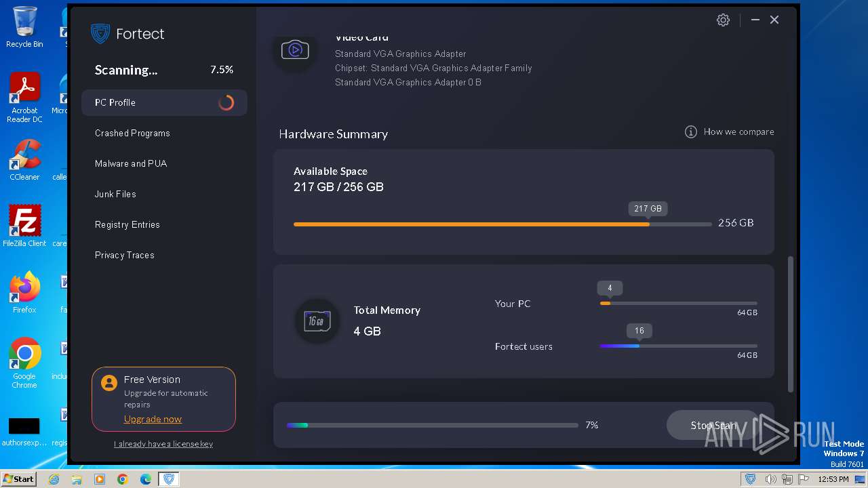
Task: Click the Fortect users memory bar
Action: click(679, 346)
